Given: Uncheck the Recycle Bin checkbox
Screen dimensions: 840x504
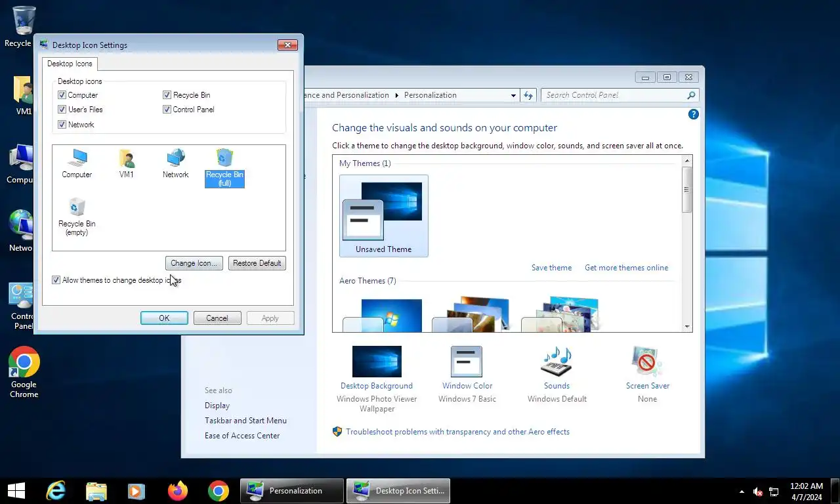Looking at the screenshot, I should (x=167, y=95).
